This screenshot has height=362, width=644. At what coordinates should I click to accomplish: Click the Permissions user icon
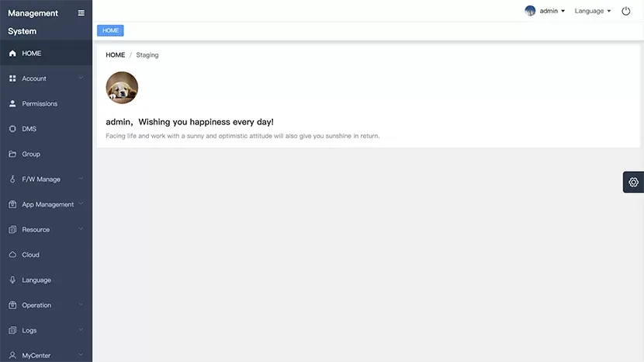pyautogui.click(x=12, y=103)
